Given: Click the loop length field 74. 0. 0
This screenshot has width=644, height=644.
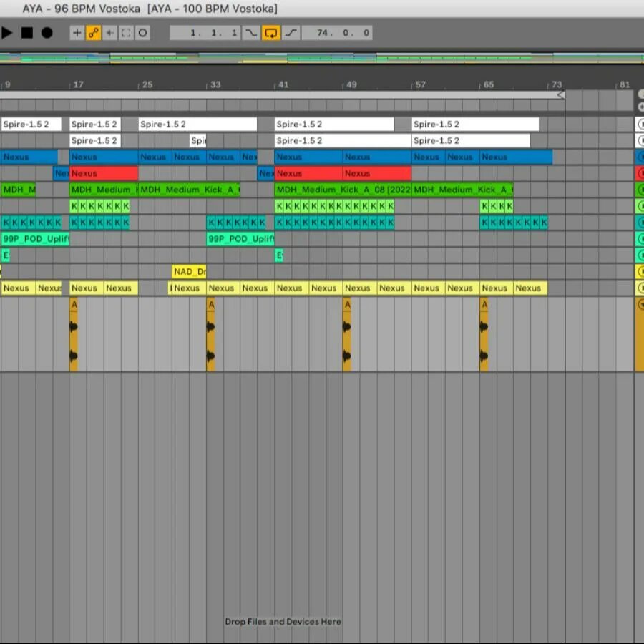Looking at the screenshot, I should 337,33.
